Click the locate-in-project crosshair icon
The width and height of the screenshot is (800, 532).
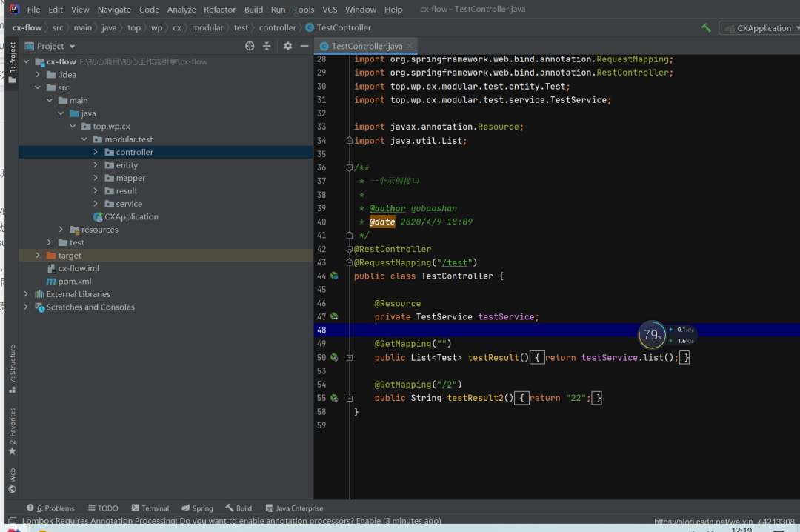click(250, 46)
